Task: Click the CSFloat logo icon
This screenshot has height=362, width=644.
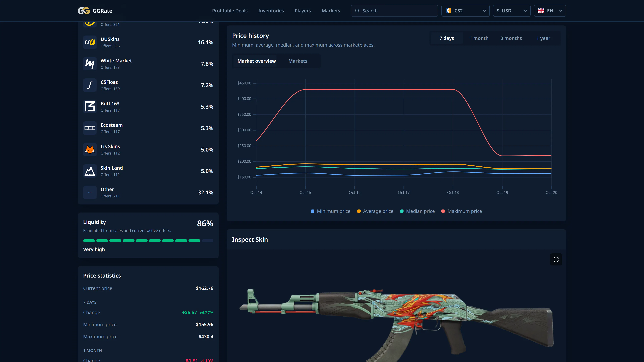Action: click(90, 85)
